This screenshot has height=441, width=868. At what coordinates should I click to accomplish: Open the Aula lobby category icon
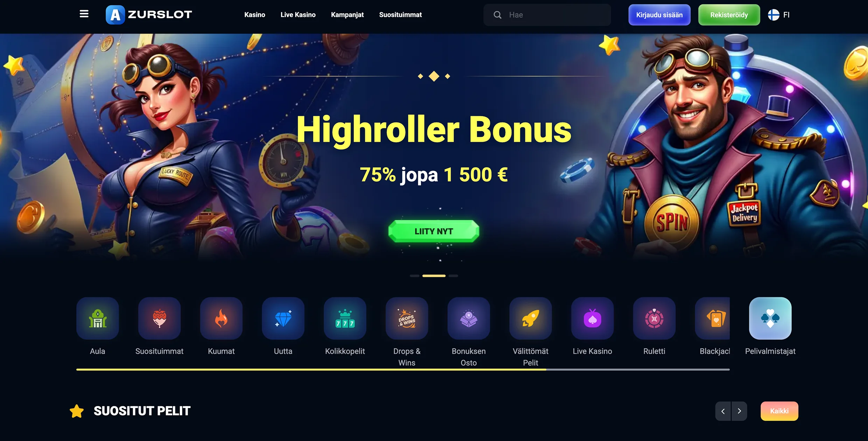click(x=98, y=318)
